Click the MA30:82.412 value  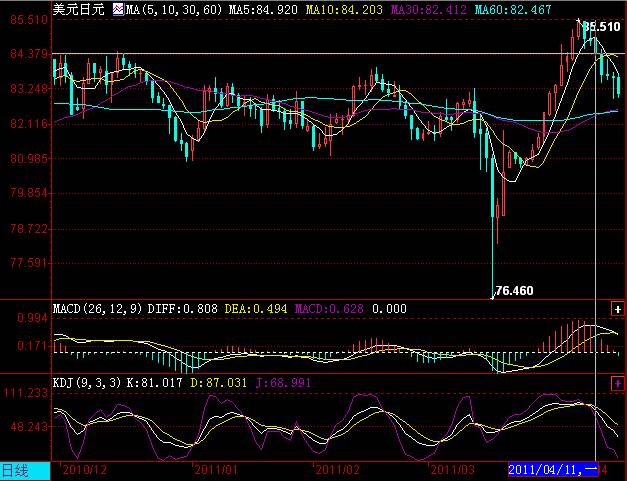pyautogui.click(x=428, y=10)
